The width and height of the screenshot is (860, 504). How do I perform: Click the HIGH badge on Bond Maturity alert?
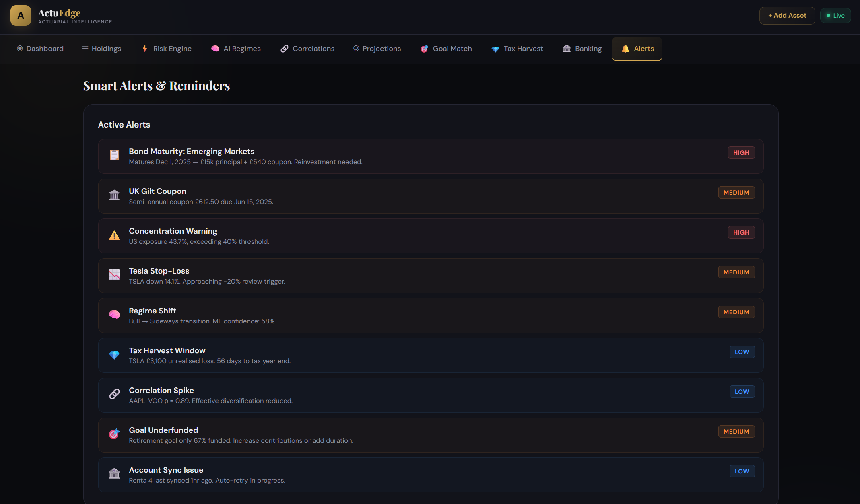click(x=741, y=153)
